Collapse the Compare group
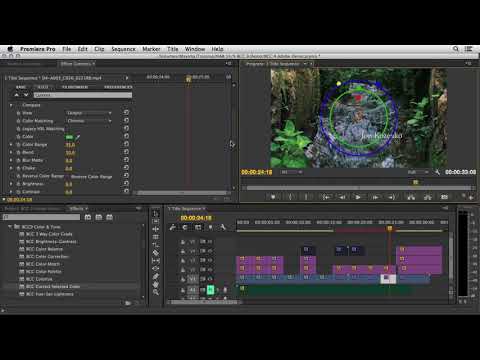This screenshot has width=480, height=360. click(x=11, y=105)
